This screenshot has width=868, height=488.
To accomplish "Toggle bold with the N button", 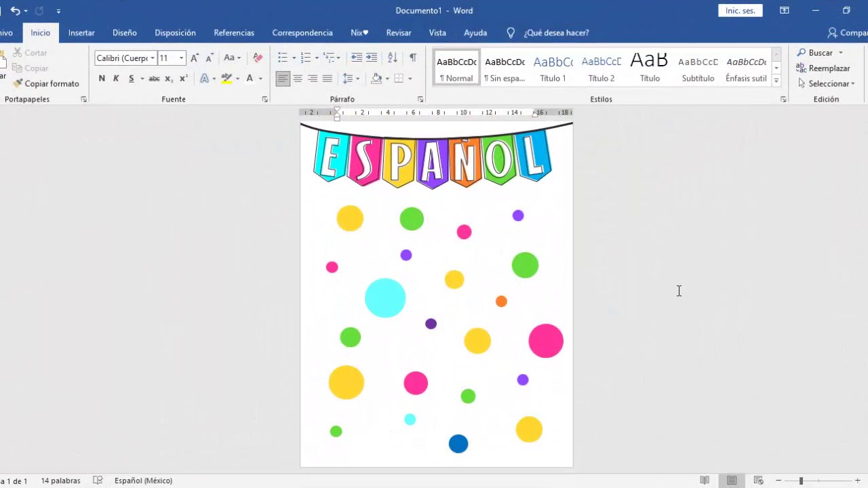I will click(x=102, y=79).
